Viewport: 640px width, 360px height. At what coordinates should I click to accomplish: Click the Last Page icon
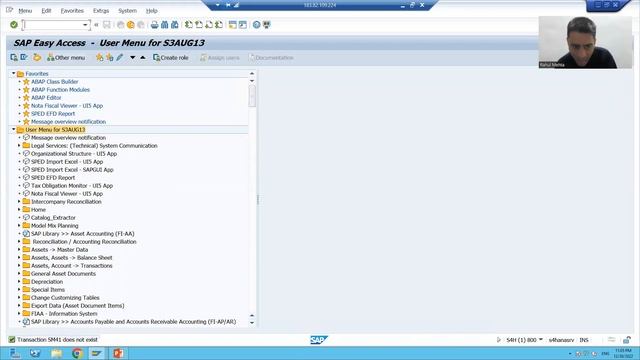pos(219,25)
